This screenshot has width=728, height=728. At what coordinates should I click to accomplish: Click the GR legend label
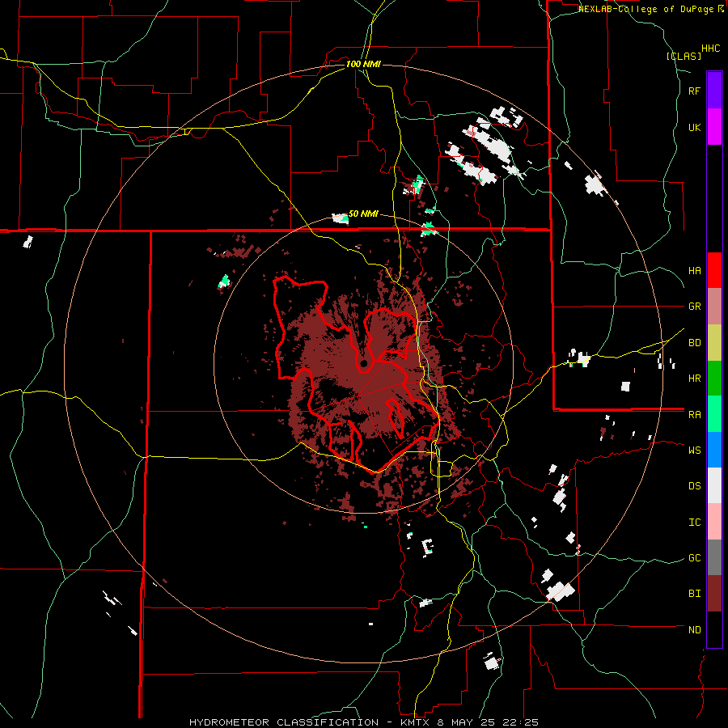point(694,307)
